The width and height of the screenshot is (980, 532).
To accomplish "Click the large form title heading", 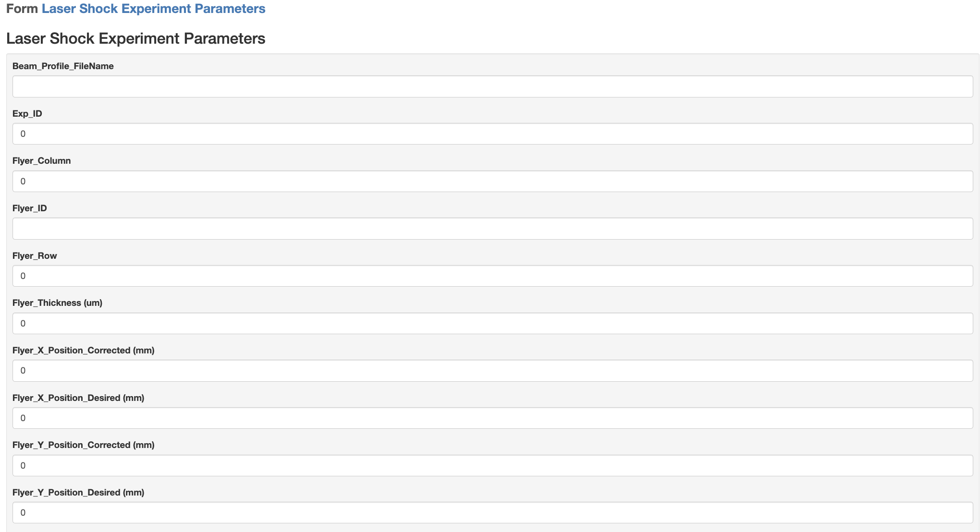I will point(135,38).
